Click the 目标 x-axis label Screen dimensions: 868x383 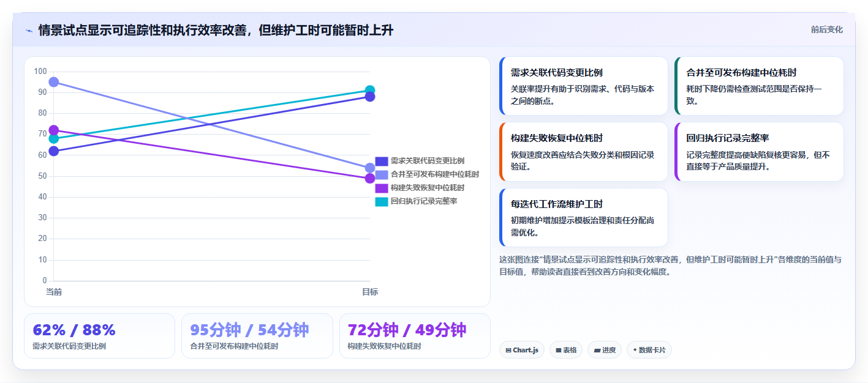[370, 292]
